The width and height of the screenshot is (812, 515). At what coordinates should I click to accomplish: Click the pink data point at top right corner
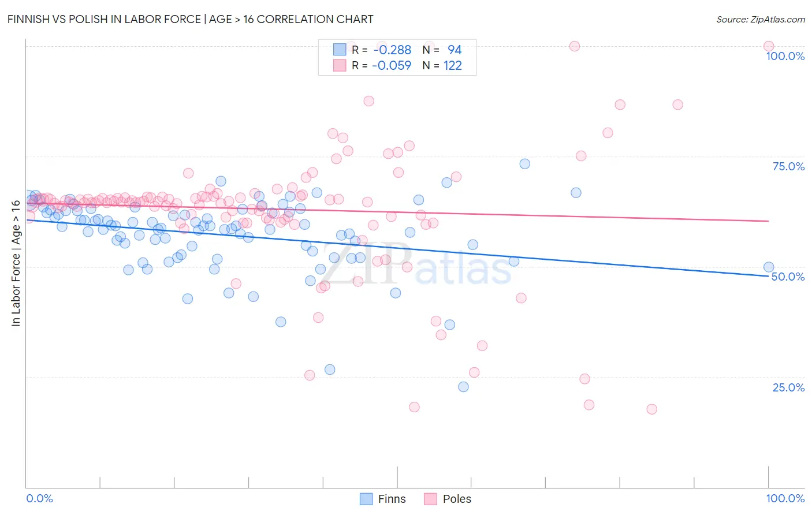point(769,46)
